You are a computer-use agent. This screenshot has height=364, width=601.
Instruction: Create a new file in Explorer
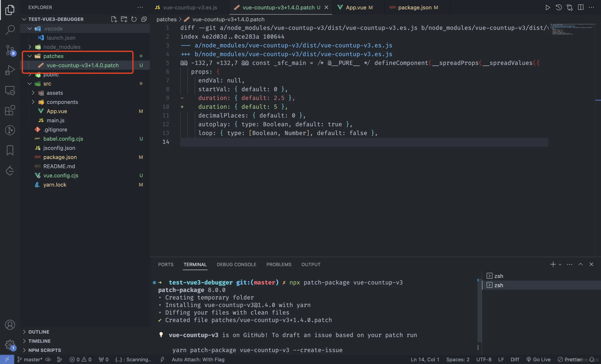click(x=114, y=19)
